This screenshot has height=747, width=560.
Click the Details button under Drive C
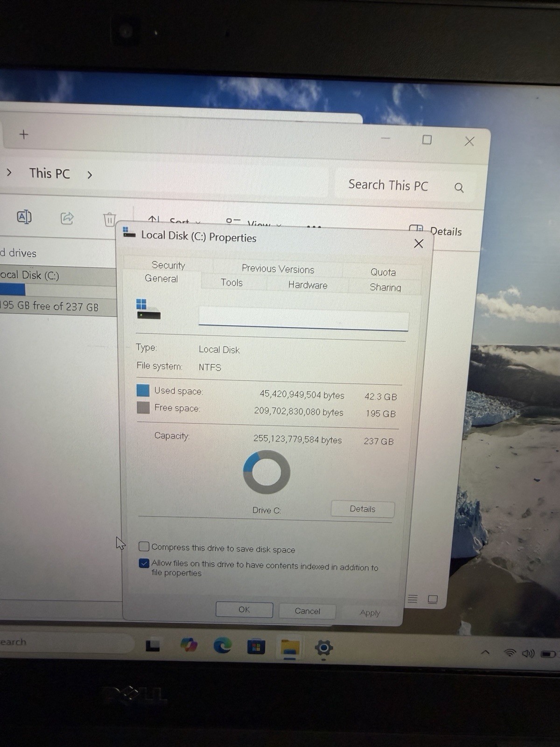pos(363,509)
